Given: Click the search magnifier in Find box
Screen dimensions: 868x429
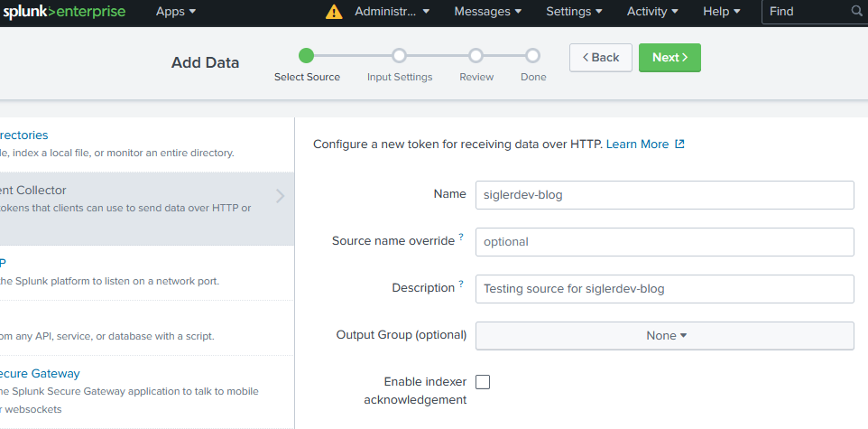Looking at the screenshot, I should click(856, 12).
